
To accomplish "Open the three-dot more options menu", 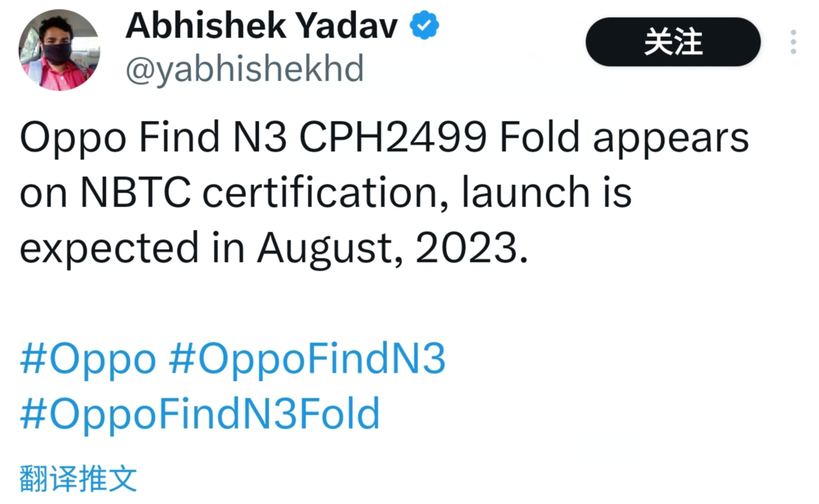I will [x=794, y=41].
